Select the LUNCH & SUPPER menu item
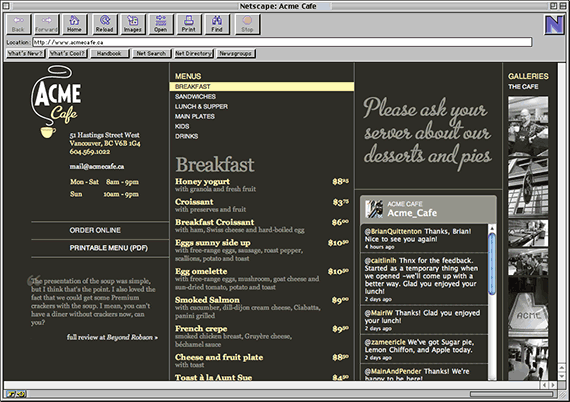Image resolution: width=570 pixels, height=402 pixels. (201, 106)
